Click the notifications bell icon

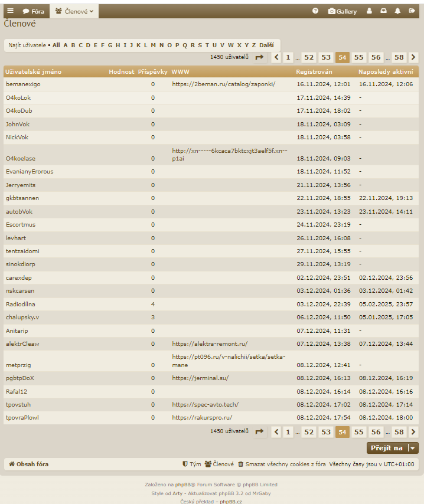pos(397,11)
